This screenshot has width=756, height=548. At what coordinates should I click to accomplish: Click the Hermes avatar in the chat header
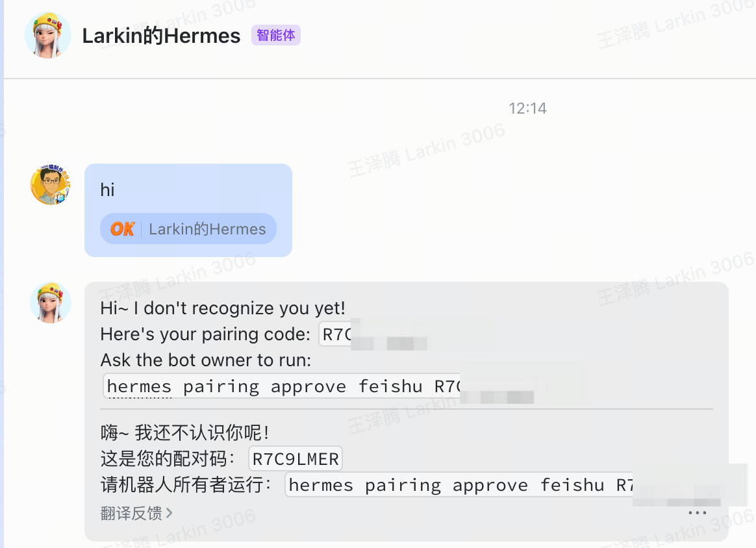tap(47, 35)
